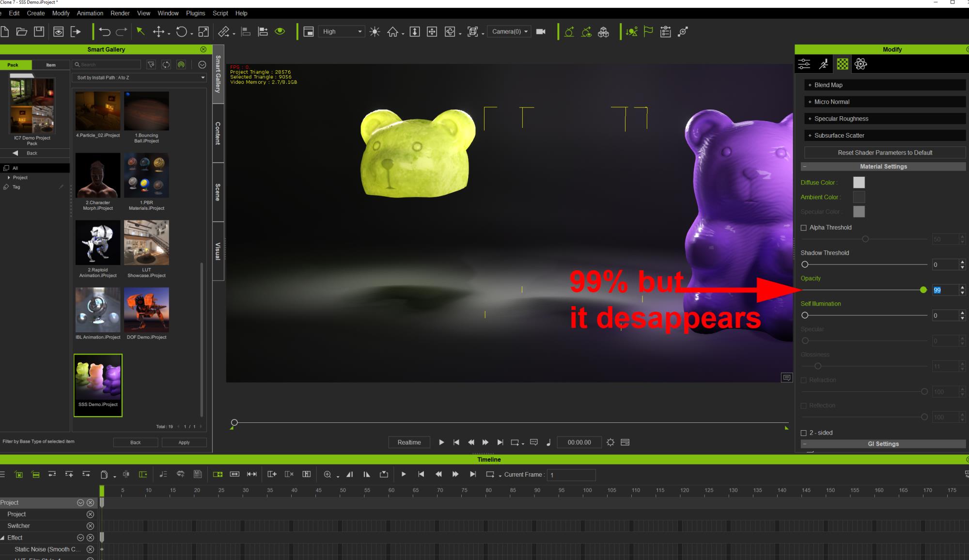Screen dimensions: 969x560
Task: Expand the Micro Normal section
Action: click(x=885, y=102)
